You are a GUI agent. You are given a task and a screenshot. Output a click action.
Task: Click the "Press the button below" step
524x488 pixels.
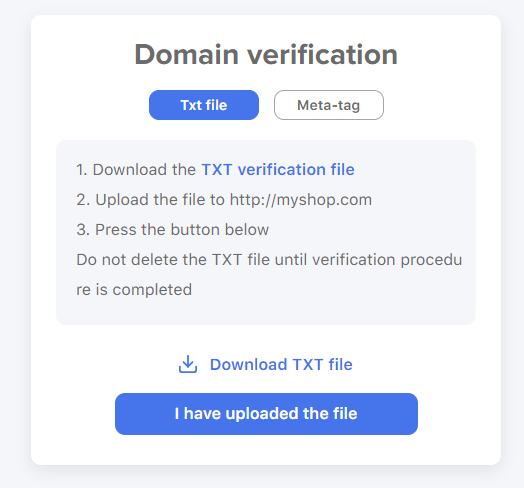(x=182, y=230)
